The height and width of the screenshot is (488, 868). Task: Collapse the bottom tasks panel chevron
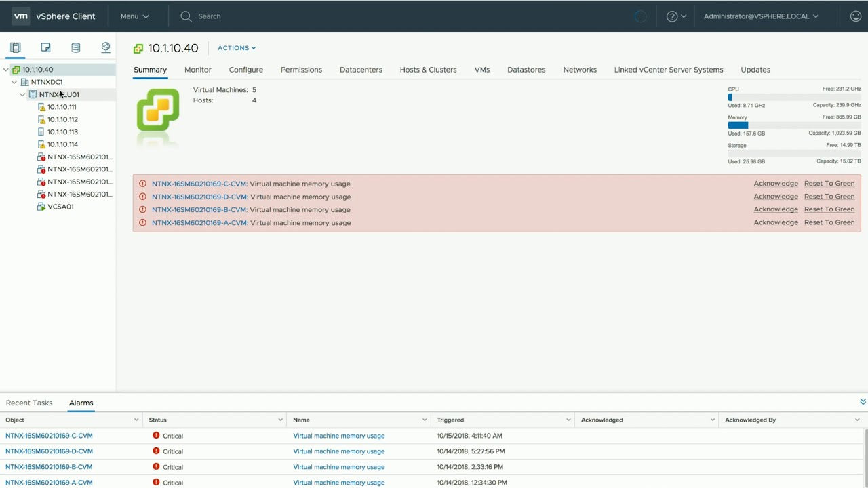[863, 402]
